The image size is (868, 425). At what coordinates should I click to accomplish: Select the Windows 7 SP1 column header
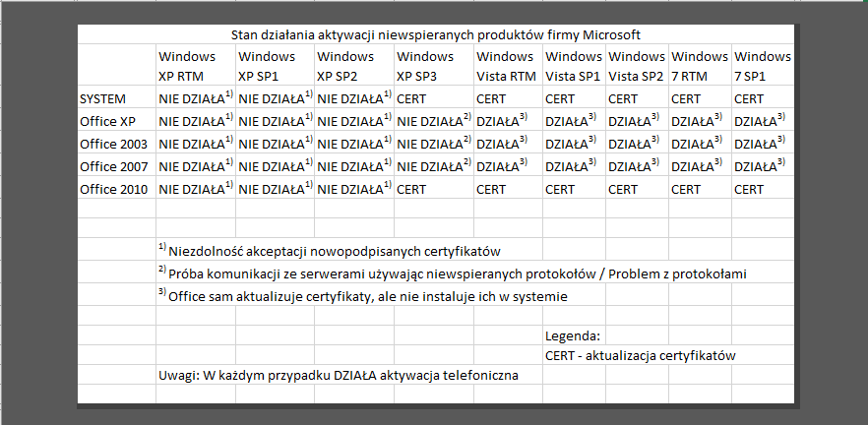763,66
